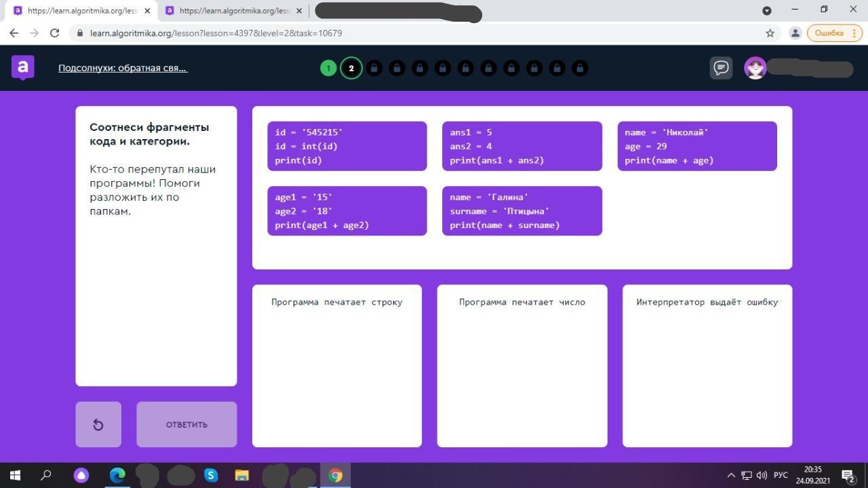The image size is (868, 488).
Task: Click the user avatar picture
Action: (755, 68)
